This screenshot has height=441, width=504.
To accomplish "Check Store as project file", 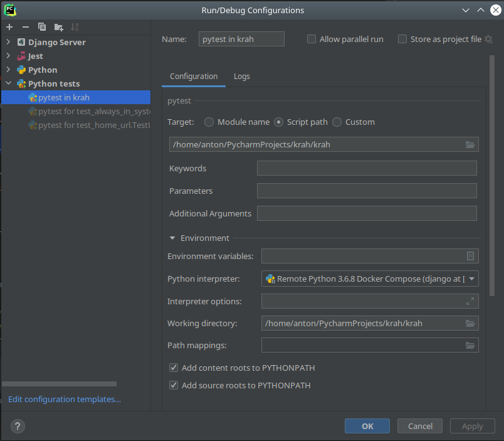I will [402, 40].
